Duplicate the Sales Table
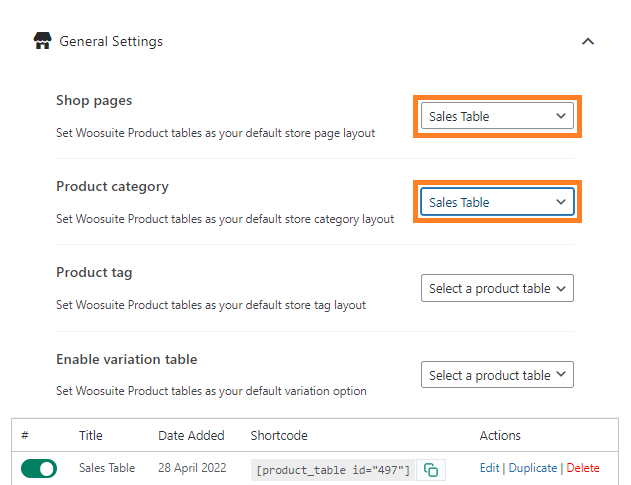The height and width of the screenshot is (485, 631). (x=532, y=468)
